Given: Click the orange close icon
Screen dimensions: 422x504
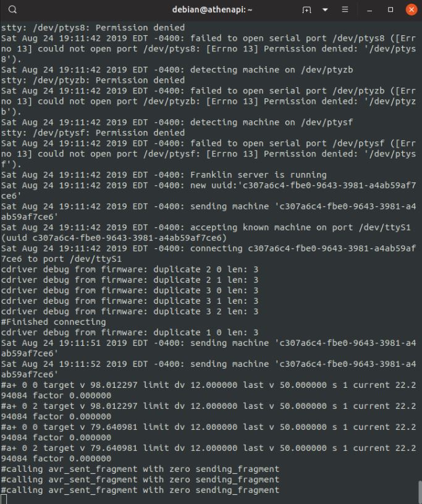Looking at the screenshot, I should coord(410,10).
